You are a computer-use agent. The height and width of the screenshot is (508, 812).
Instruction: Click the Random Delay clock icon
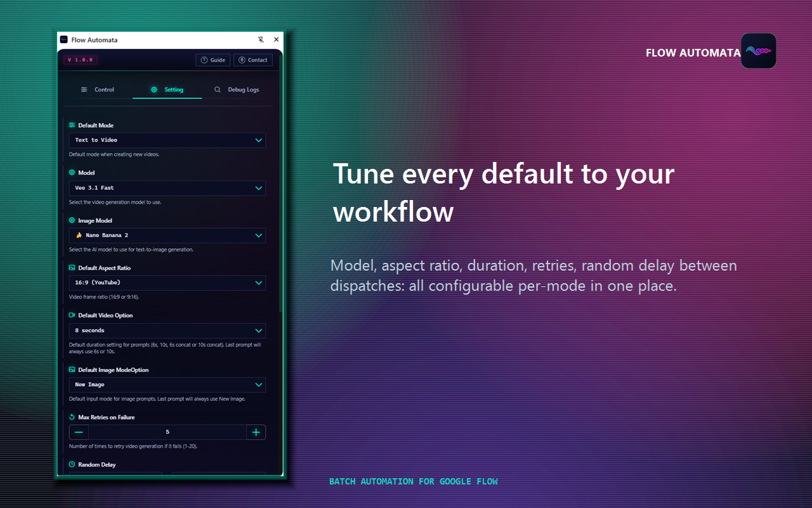point(72,465)
